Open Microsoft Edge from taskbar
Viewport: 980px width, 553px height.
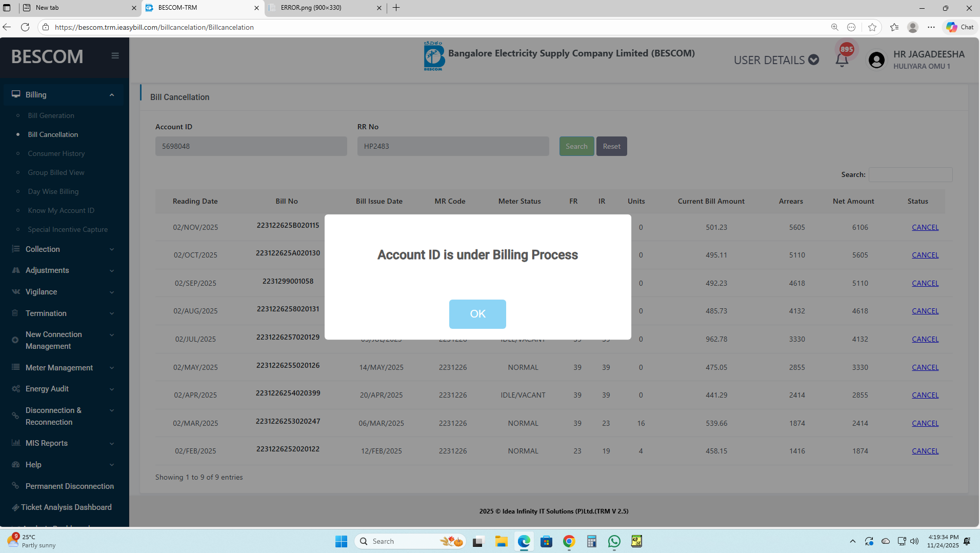pyautogui.click(x=524, y=541)
